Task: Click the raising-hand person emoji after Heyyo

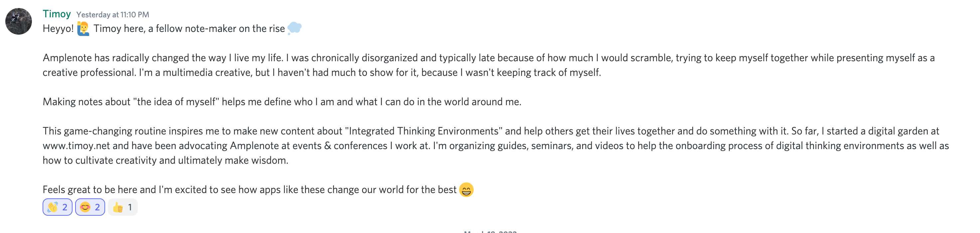Action: coord(83,29)
